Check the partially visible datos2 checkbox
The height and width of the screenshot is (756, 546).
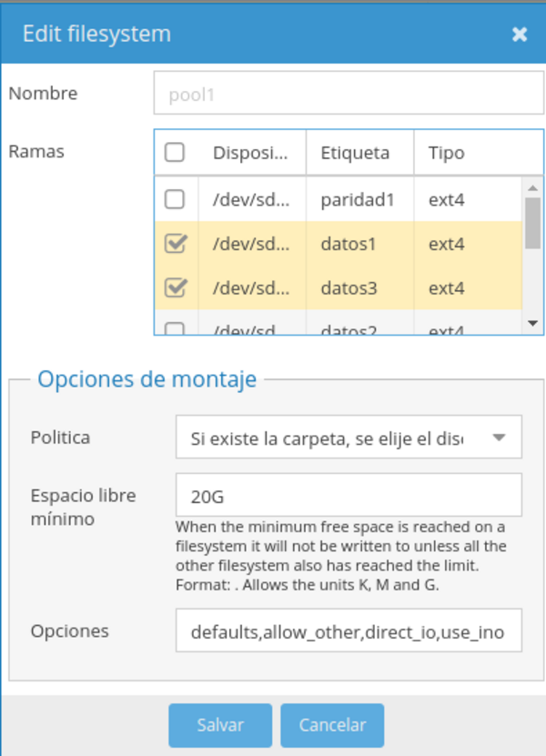[175, 329]
